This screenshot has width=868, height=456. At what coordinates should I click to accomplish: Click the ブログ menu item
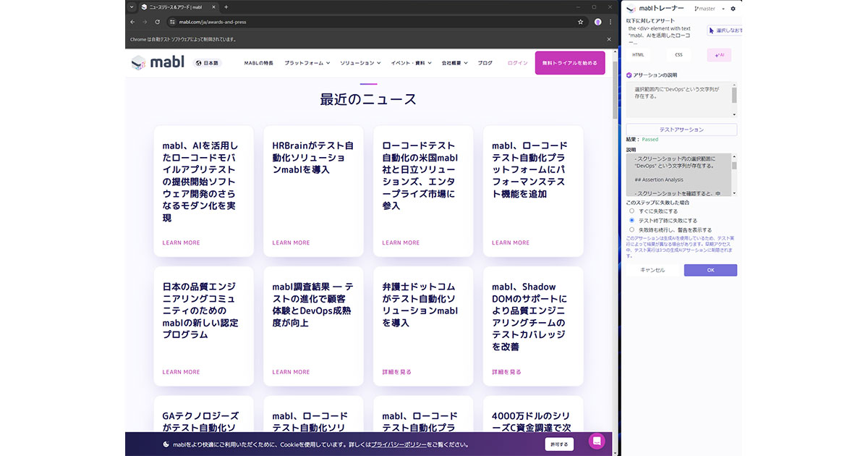click(485, 63)
